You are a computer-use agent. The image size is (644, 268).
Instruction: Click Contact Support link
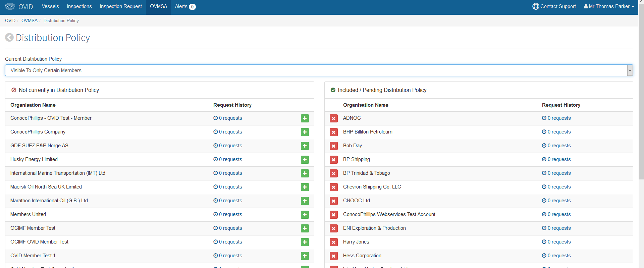point(554,6)
